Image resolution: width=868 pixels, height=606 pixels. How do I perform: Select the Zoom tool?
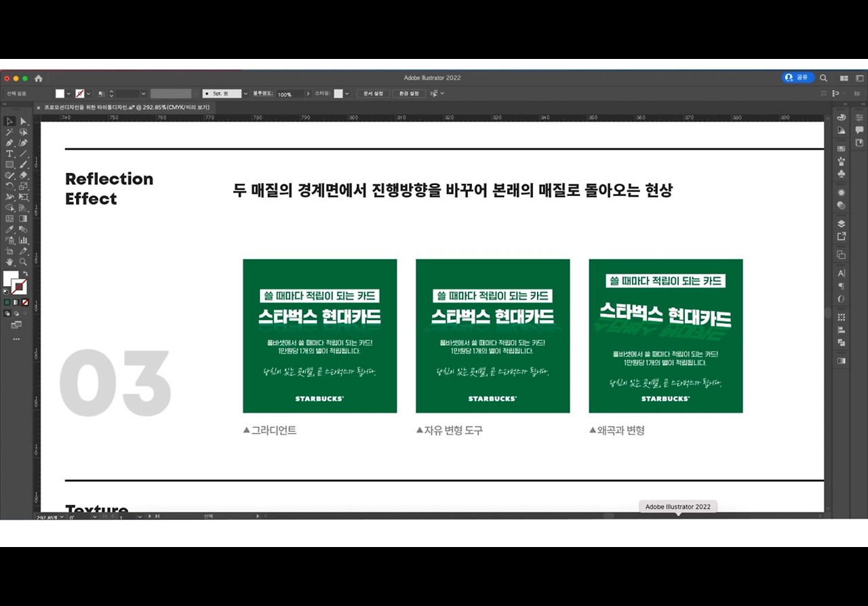pyautogui.click(x=23, y=262)
